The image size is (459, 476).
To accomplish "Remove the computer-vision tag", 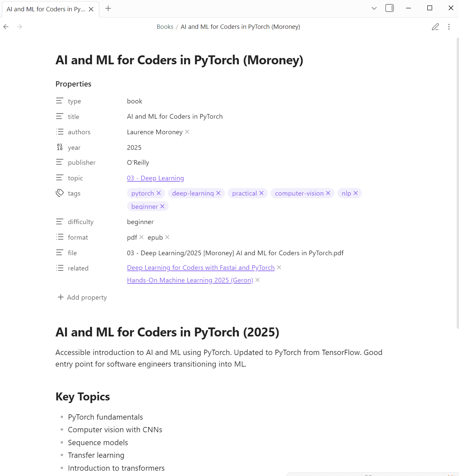I will [328, 193].
